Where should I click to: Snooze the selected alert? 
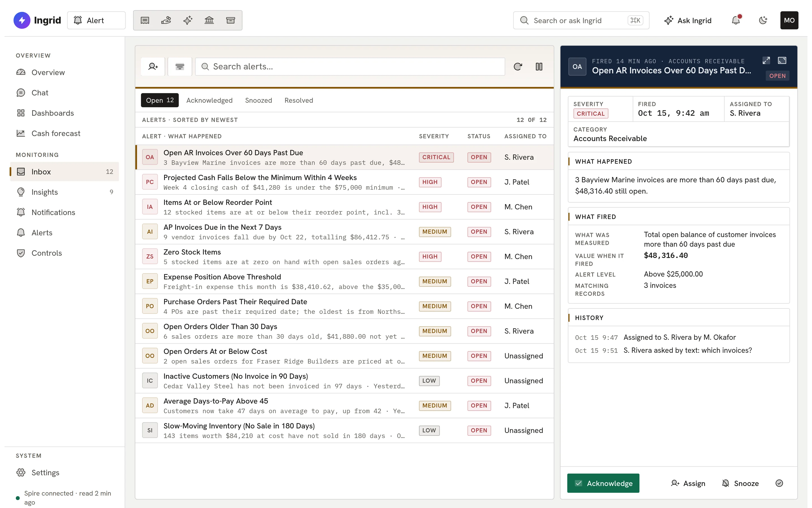740,483
